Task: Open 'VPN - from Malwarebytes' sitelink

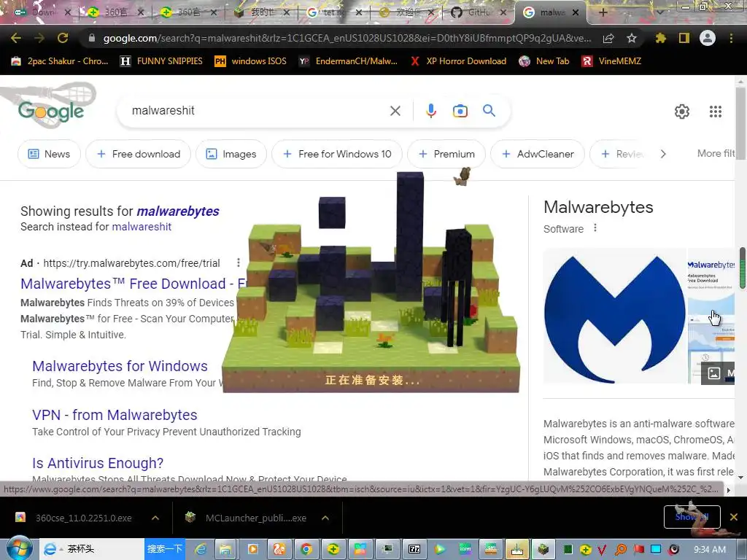Action: (115, 415)
